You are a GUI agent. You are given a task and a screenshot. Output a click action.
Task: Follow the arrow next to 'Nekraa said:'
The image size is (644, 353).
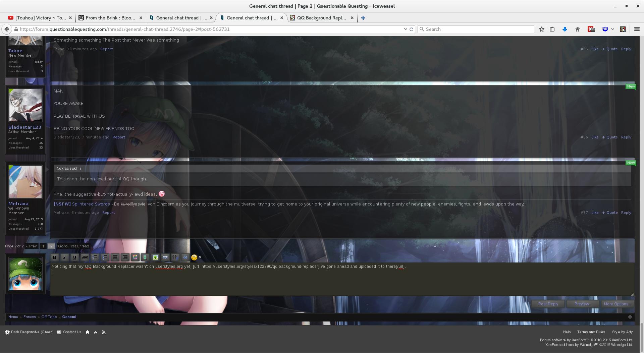pos(80,169)
